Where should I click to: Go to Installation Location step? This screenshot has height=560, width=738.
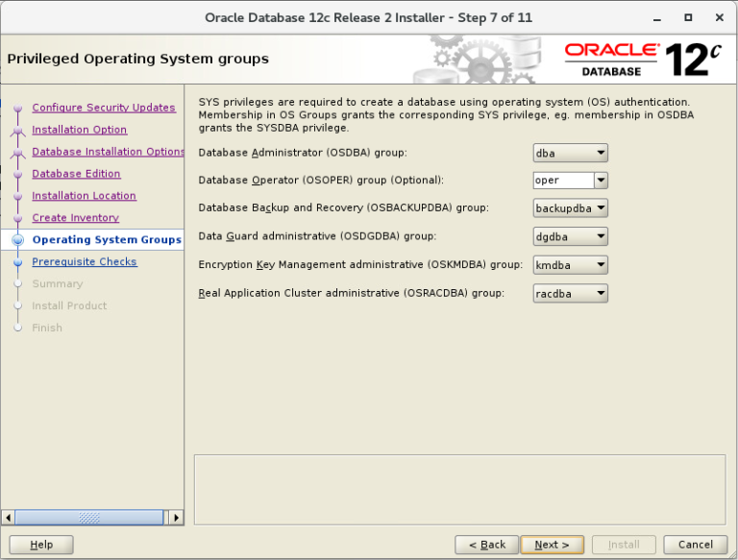pos(85,196)
